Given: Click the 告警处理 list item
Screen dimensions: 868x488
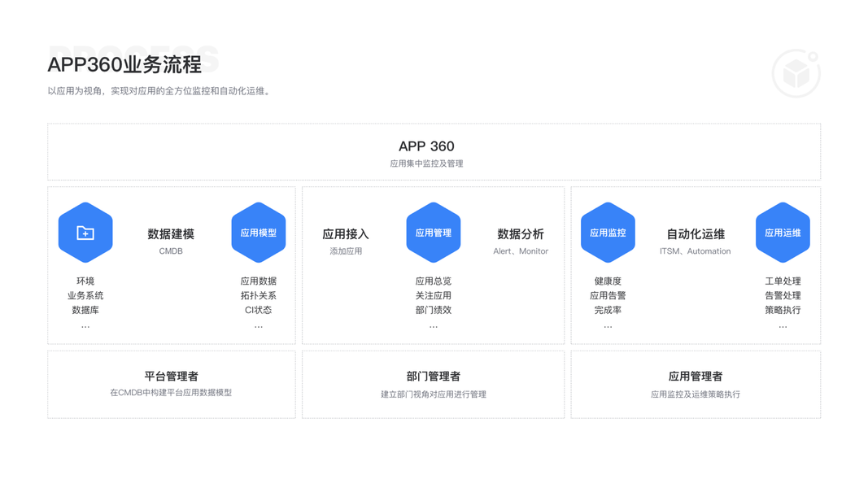Looking at the screenshot, I should click(x=783, y=295).
